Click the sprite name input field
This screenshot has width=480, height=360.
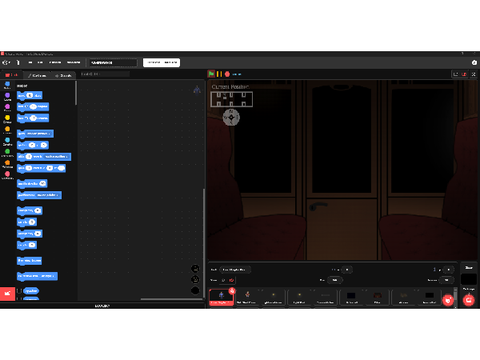point(235,270)
